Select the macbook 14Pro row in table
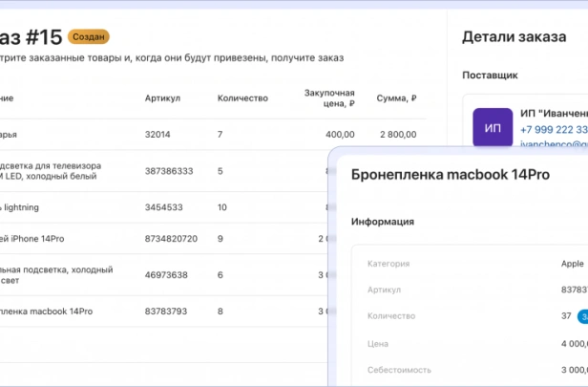The width and height of the screenshot is (588, 387). (164, 312)
